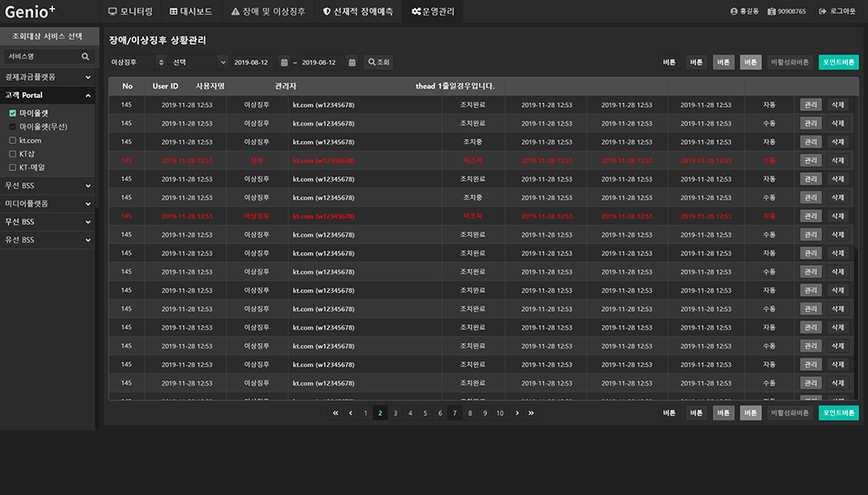Open the 이상징후 type dropdown

tap(137, 63)
